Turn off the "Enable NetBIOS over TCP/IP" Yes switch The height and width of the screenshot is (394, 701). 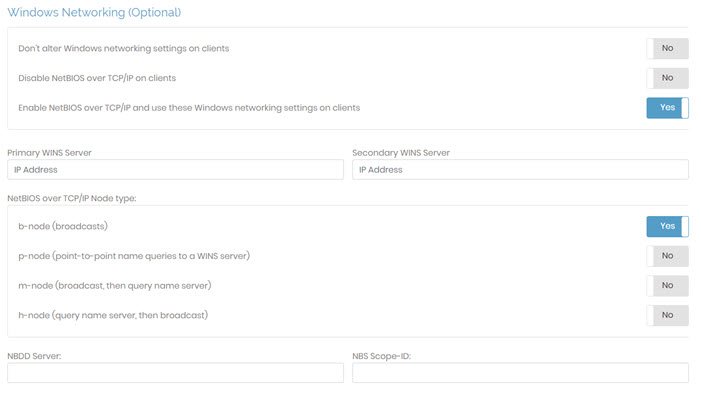tap(667, 108)
